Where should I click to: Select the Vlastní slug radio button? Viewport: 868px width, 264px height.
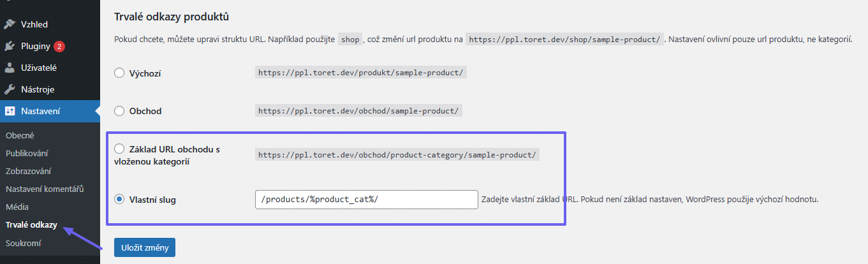[119, 200]
